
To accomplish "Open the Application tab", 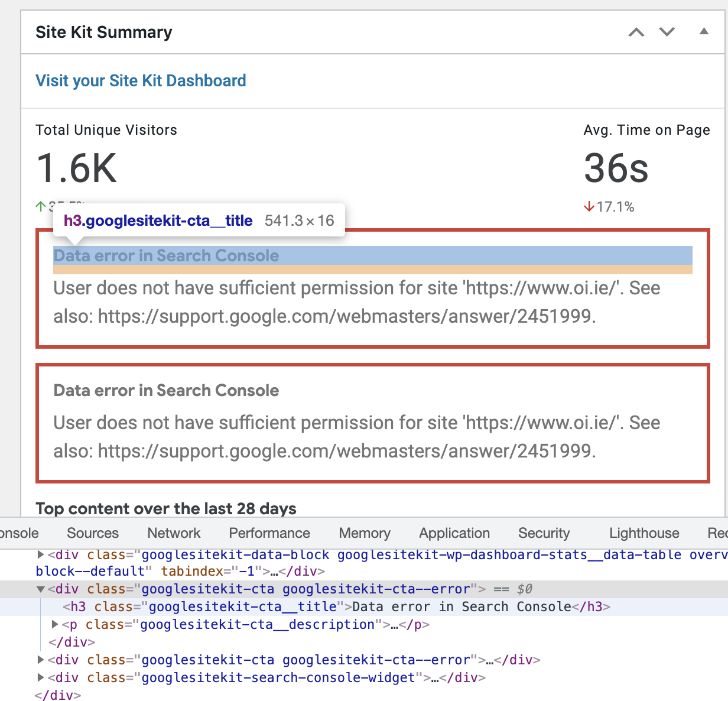I will (454, 533).
